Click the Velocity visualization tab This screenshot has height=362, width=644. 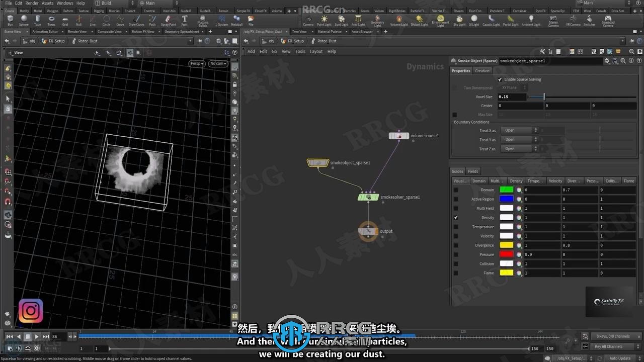tap(555, 181)
